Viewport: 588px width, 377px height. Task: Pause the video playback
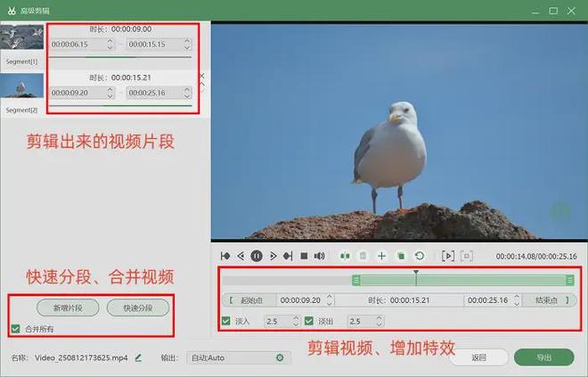tap(256, 256)
